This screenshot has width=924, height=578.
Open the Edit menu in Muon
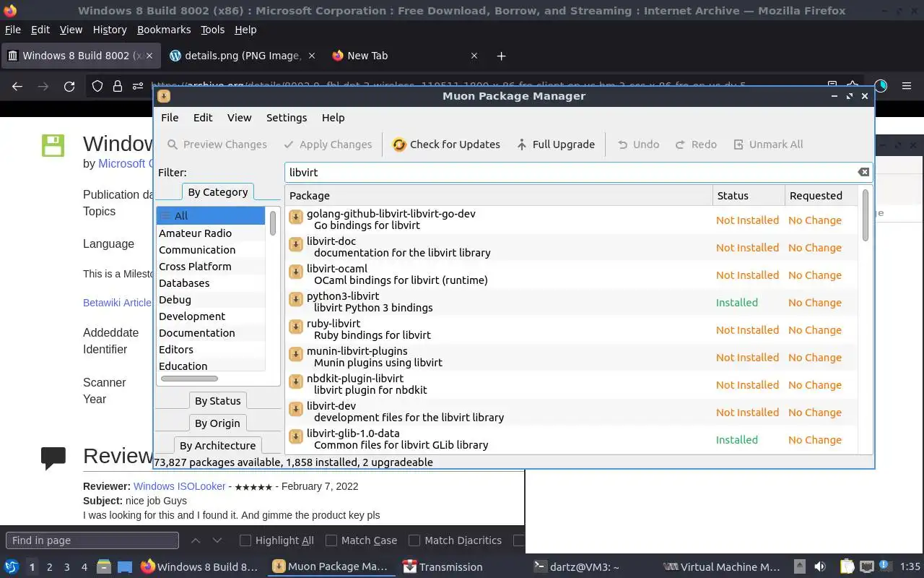tap(203, 118)
